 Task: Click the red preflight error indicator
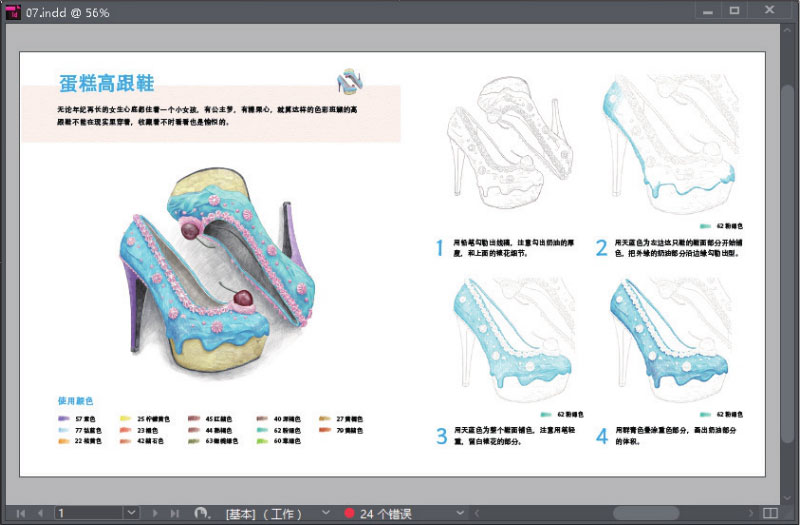349,514
